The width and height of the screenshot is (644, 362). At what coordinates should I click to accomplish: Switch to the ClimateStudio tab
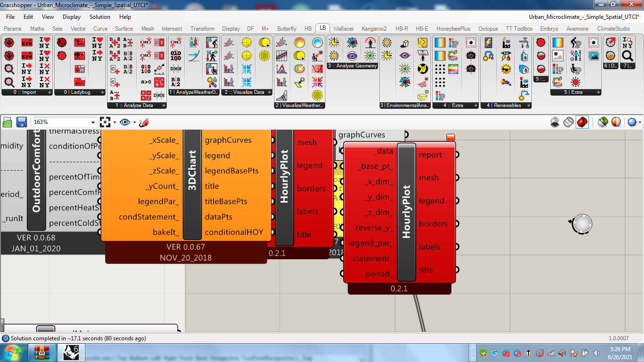tap(613, 29)
